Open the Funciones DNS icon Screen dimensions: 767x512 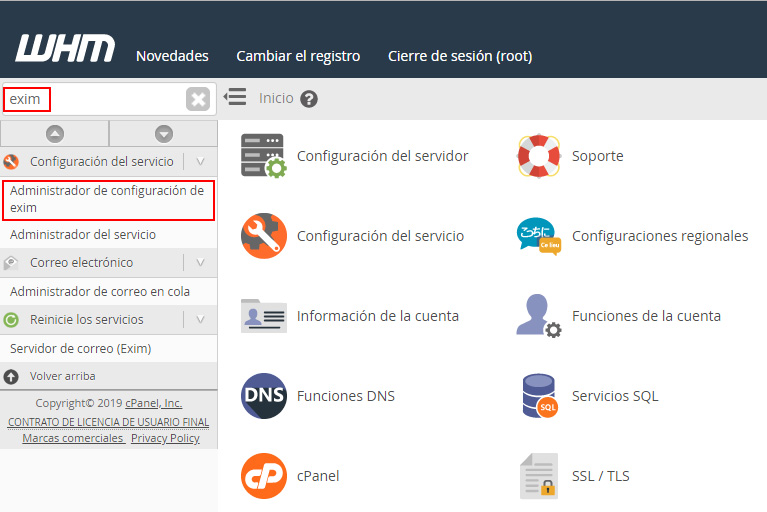pos(263,396)
